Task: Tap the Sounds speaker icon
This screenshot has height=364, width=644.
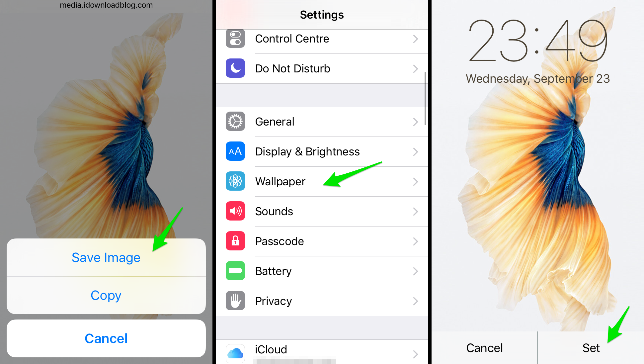Action: point(235,211)
